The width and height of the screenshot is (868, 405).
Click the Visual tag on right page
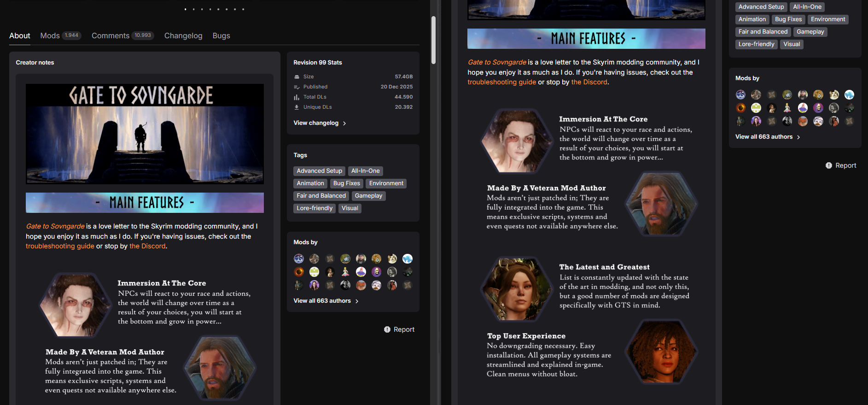tap(792, 44)
